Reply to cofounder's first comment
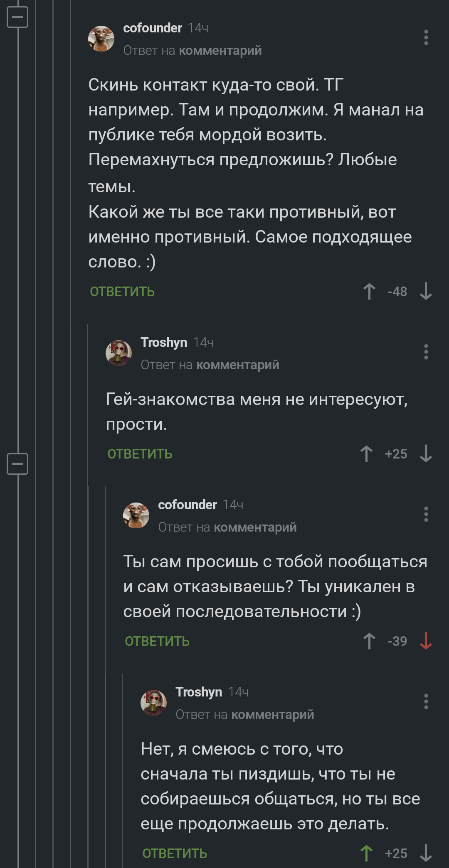 122,292
